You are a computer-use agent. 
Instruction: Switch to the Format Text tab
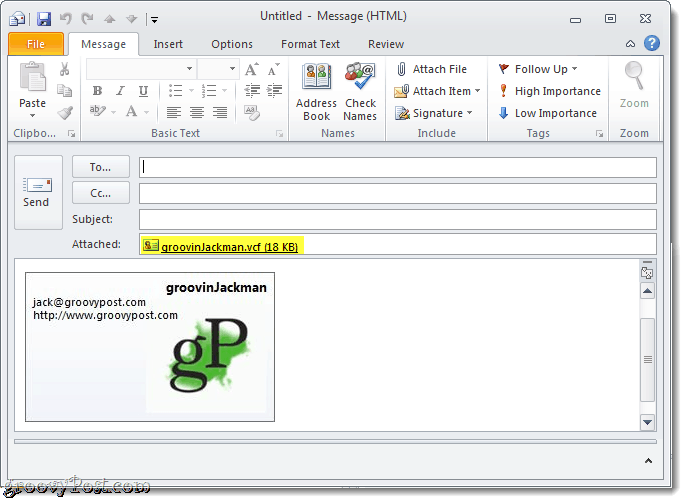pos(310,44)
